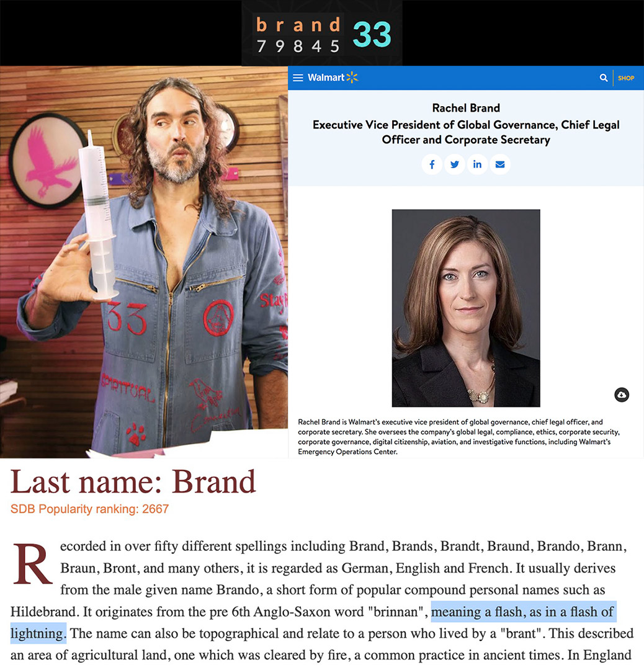This screenshot has width=644, height=670.
Task: Click the large drop-cap letter R
Action: (x=32, y=565)
